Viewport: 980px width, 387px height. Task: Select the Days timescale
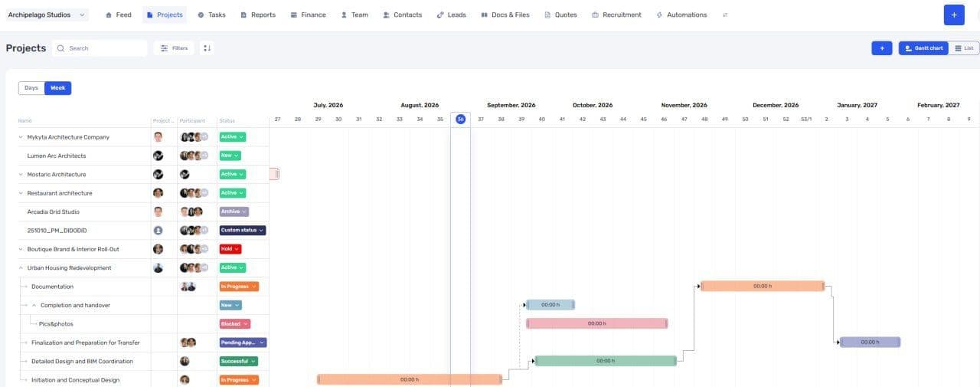(x=31, y=88)
